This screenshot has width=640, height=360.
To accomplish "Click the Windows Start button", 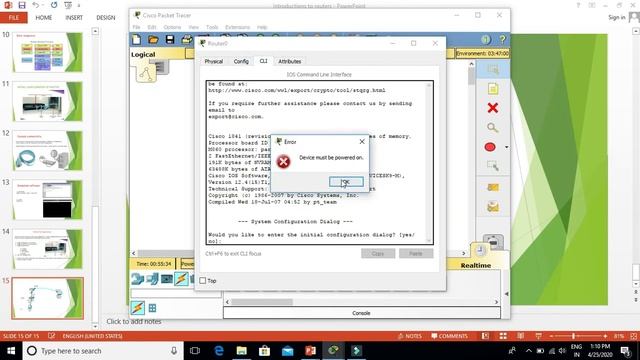I will pyautogui.click(x=11, y=351).
